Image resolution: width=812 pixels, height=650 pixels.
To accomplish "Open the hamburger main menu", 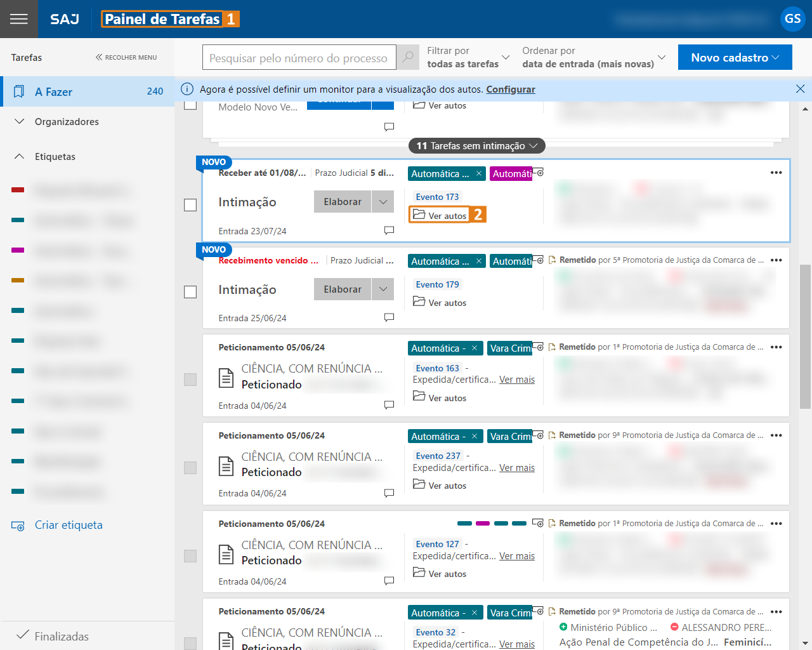I will pyautogui.click(x=19, y=19).
